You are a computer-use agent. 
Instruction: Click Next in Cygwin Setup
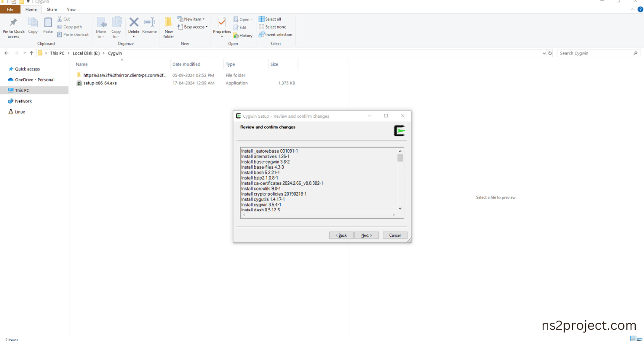click(366, 235)
